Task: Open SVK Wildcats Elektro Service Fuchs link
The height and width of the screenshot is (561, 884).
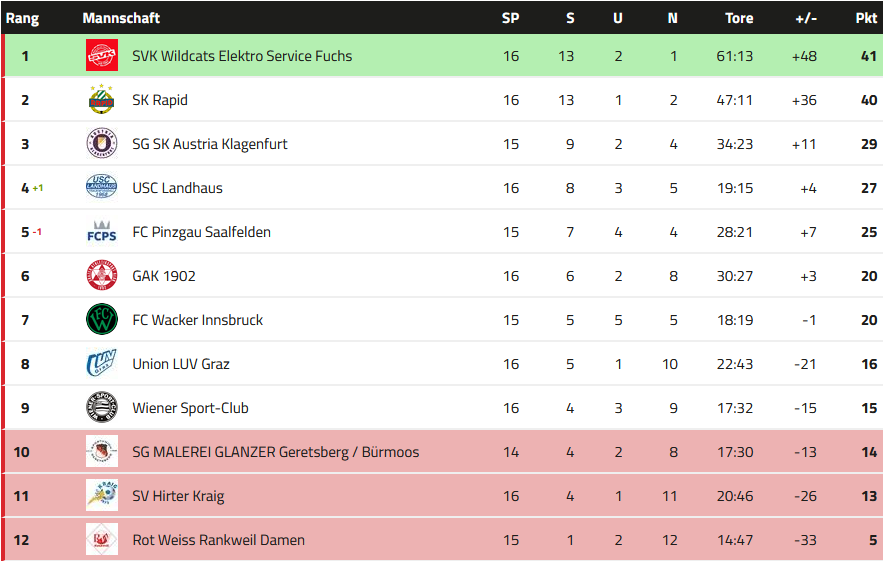Action: point(242,56)
